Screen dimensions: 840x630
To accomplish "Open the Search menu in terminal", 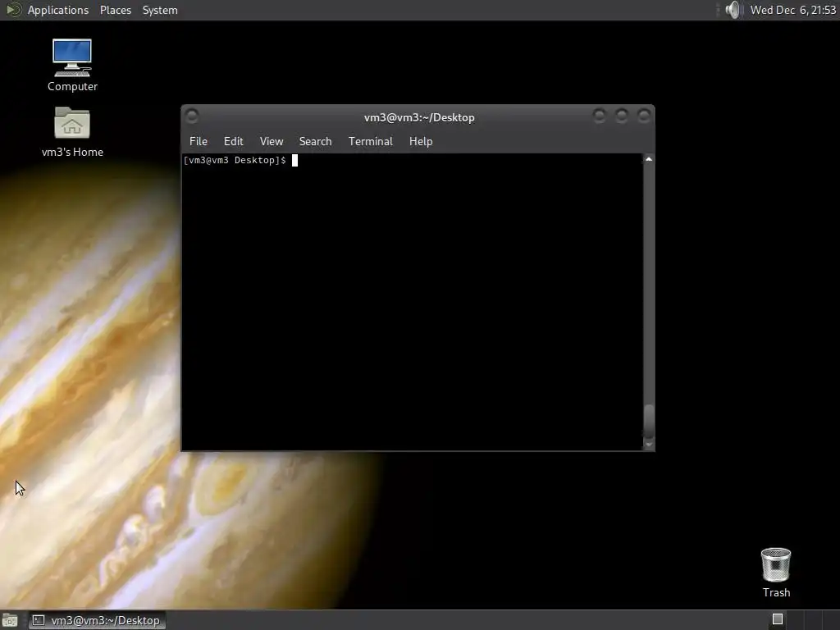I will coord(316,141).
